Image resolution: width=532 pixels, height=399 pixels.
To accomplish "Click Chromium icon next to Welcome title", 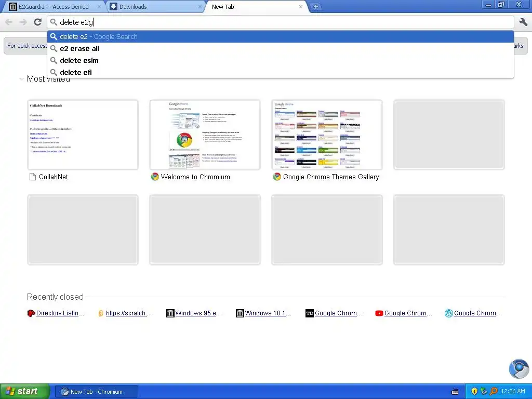I will tap(155, 177).
